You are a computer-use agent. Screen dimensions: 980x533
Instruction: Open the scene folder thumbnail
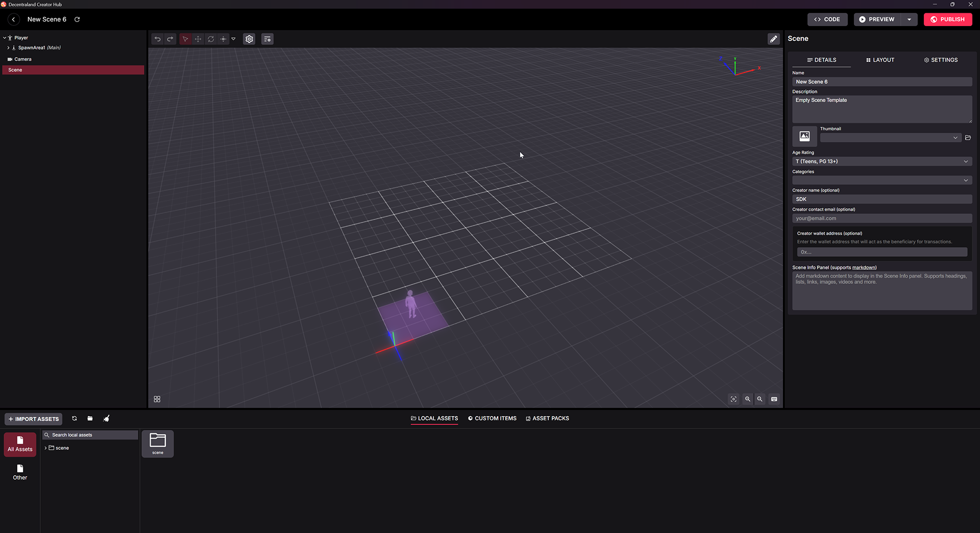(158, 444)
